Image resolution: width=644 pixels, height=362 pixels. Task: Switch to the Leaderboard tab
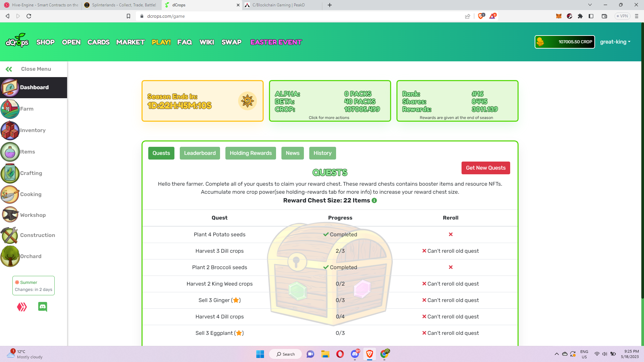[200, 153]
